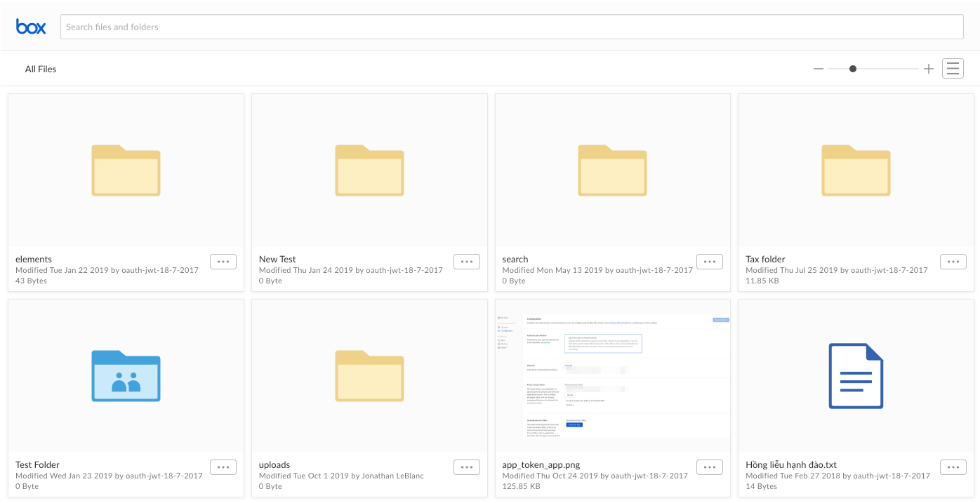
Task: Open the shared Test Folder with people icon
Action: [126, 376]
